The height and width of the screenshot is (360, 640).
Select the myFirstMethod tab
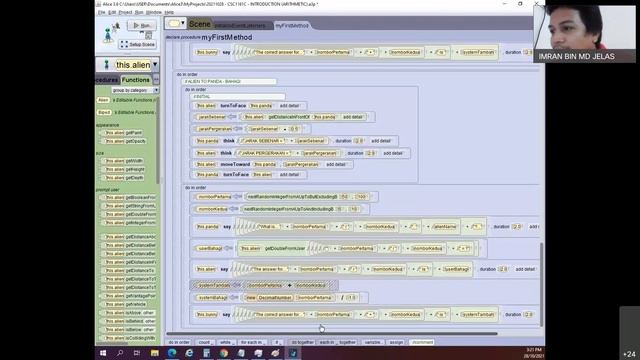tap(292, 25)
